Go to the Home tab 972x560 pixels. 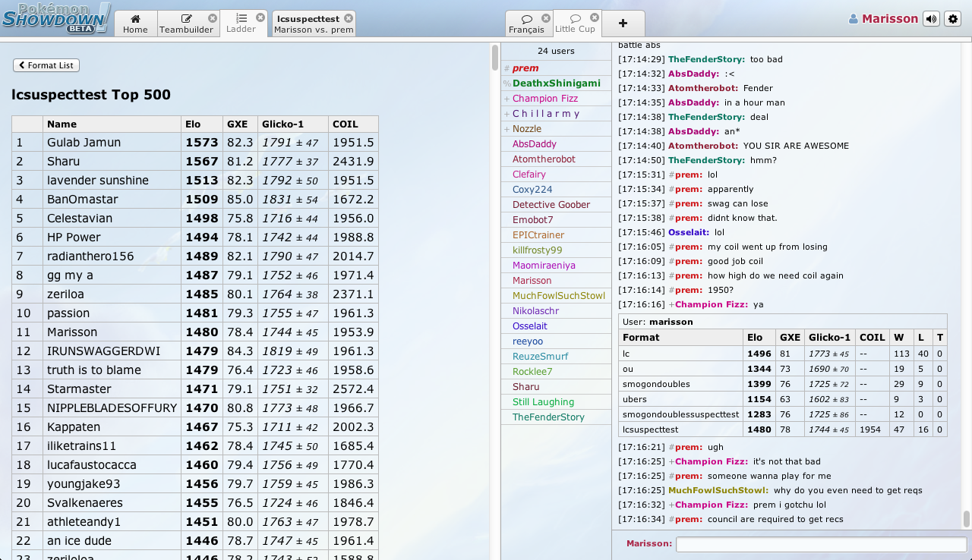tap(135, 24)
